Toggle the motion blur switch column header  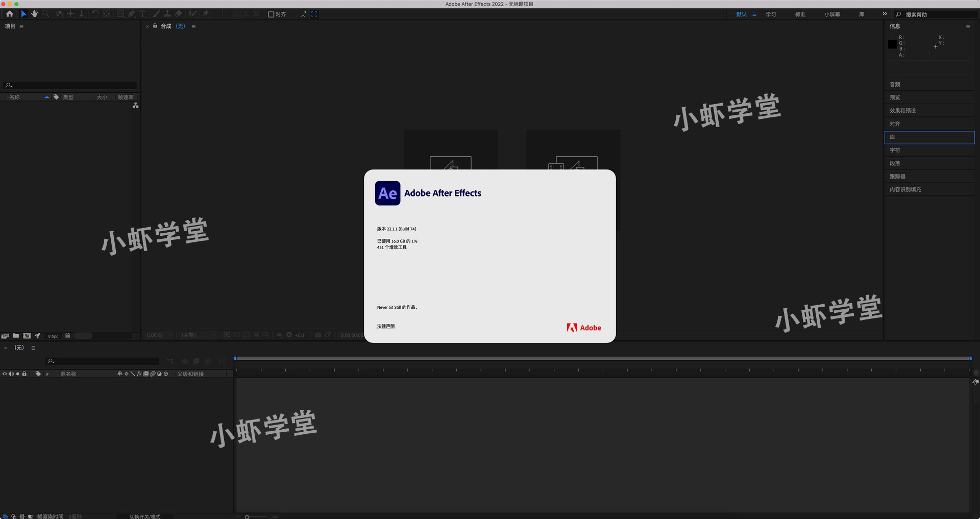coord(153,374)
